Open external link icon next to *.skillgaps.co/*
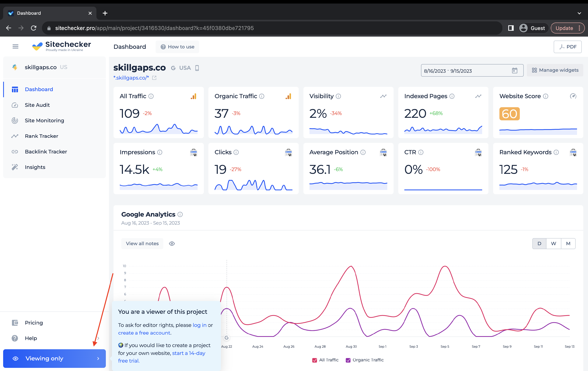Viewport: 588px width, 371px height. (x=154, y=78)
